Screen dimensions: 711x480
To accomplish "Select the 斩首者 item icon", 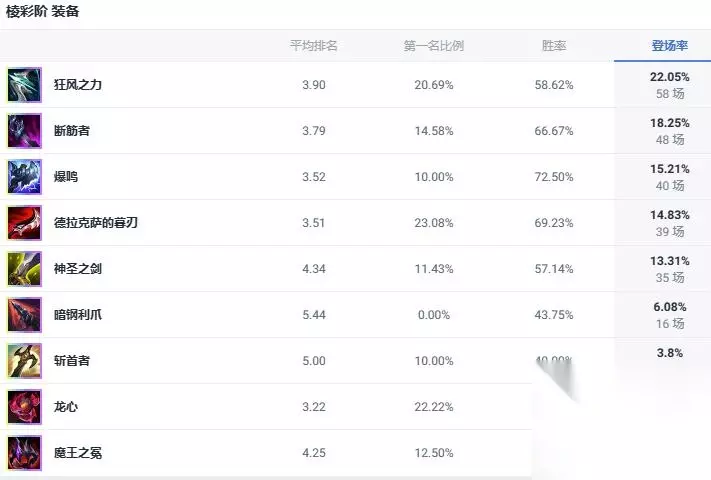I will 24,361.
